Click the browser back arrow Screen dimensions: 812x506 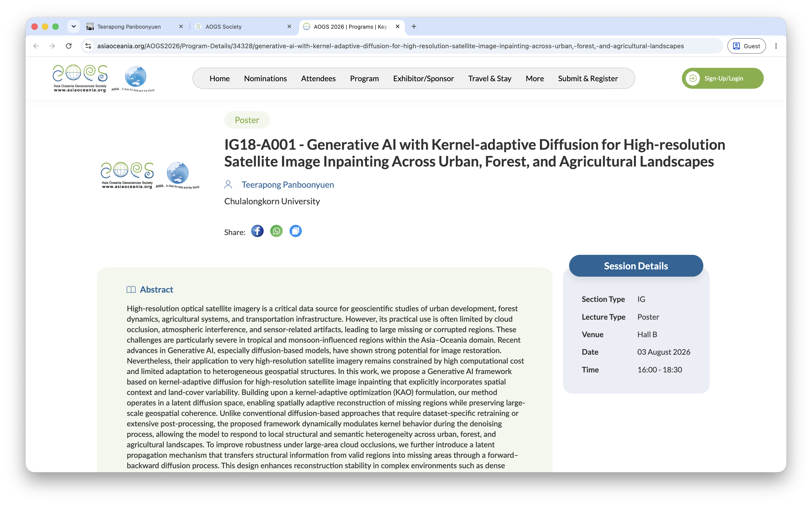click(36, 46)
